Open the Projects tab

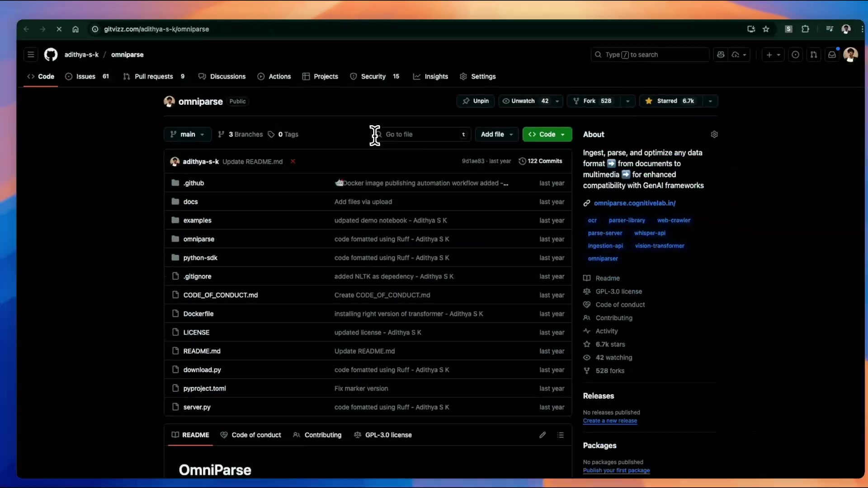320,76
